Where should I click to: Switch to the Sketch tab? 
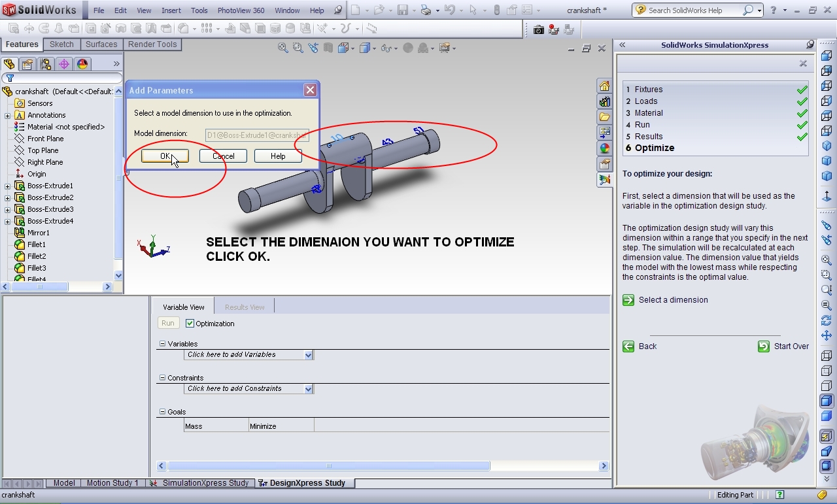coord(61,44)
